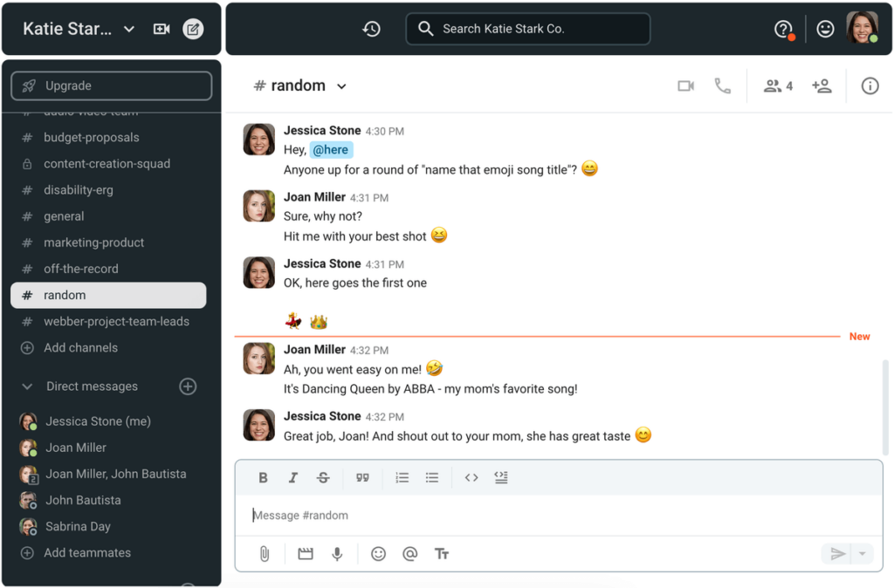Viewport: 894px width, 588px height.
Task: Open the #random channel name dropdown
Action: 341,85
